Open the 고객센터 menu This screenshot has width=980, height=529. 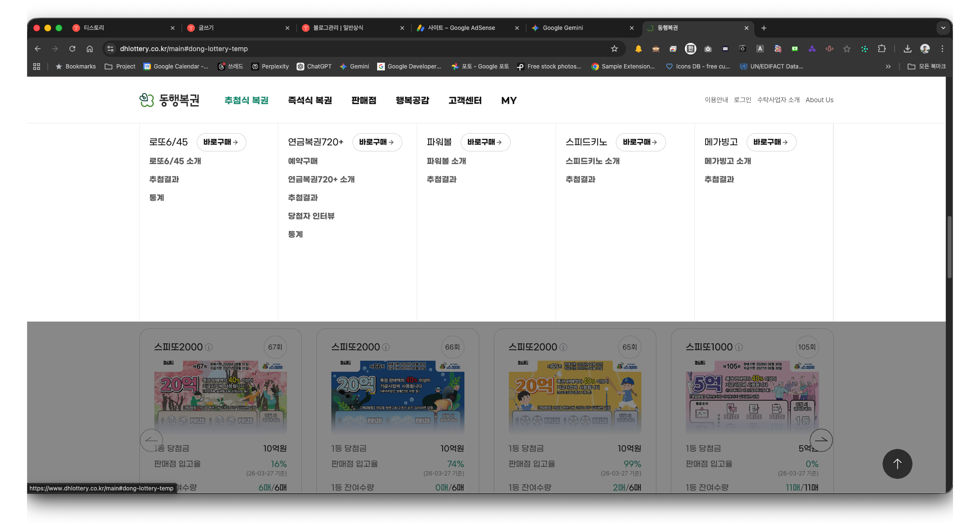pyautogui.click(x=465, y=100)
